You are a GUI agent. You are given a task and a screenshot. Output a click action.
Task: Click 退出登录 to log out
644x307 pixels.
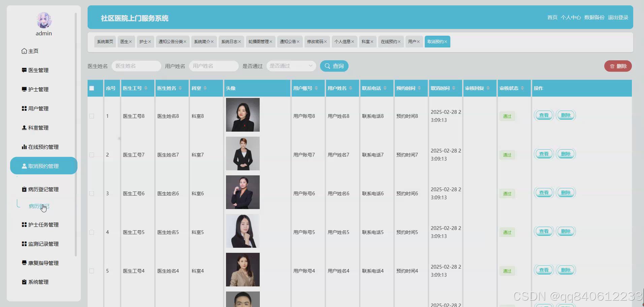tap(618, 18)
